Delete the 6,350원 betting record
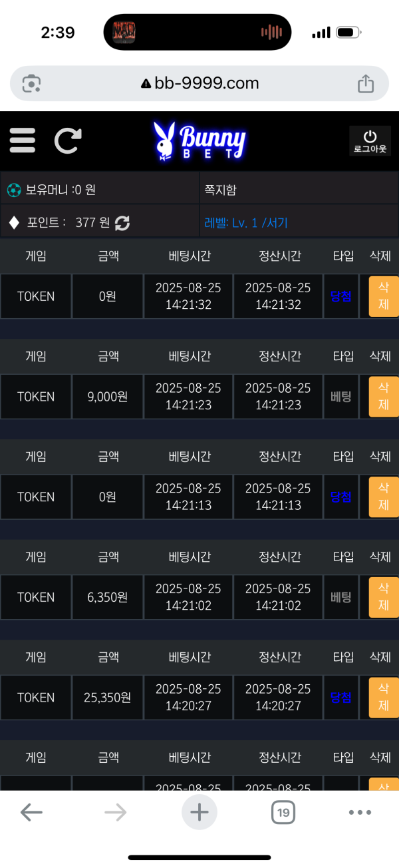Viewport: 399px width, 868px height. pos(384,598)
